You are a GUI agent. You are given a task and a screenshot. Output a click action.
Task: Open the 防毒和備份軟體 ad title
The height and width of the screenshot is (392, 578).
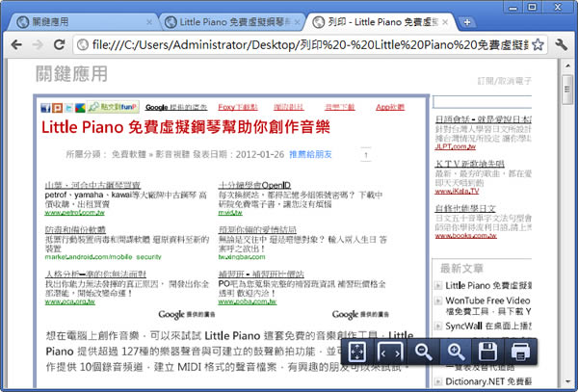(75, 229)
